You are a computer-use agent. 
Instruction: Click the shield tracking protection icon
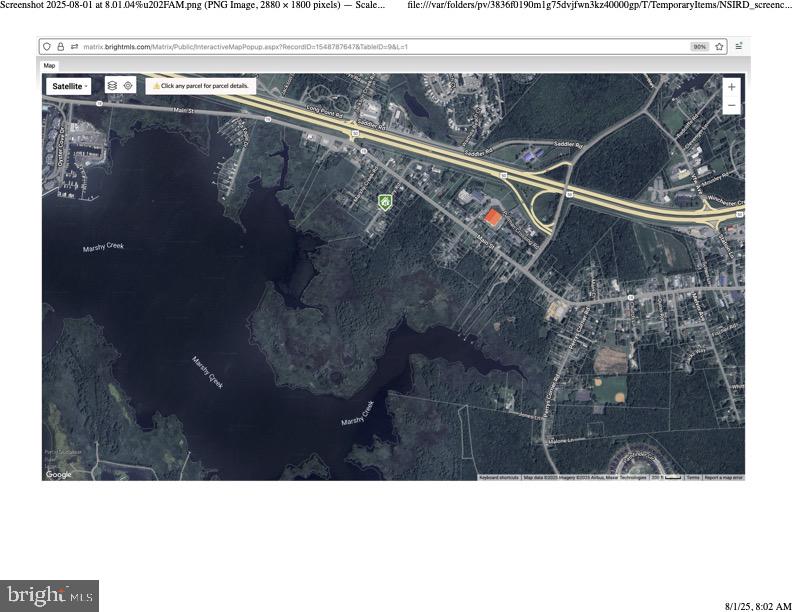click(x=48, y=47)
